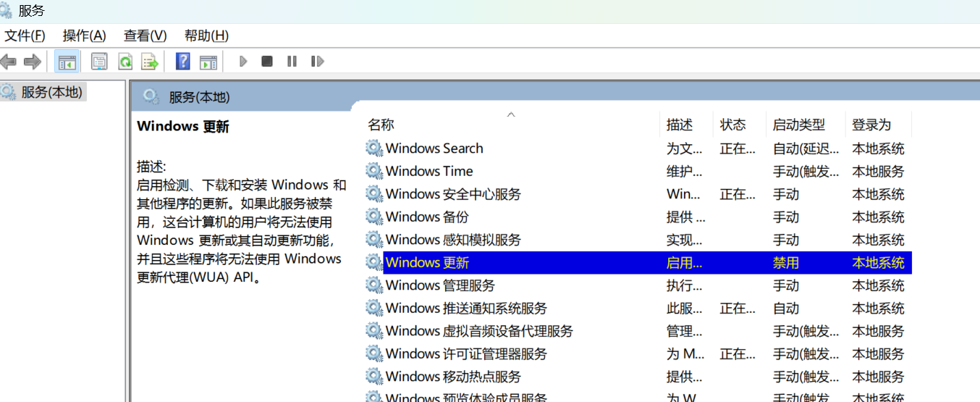Screen dimensions: 980x402
Task: Toggle the show/hide console tree icon
Action: click(x=67, y=62)
